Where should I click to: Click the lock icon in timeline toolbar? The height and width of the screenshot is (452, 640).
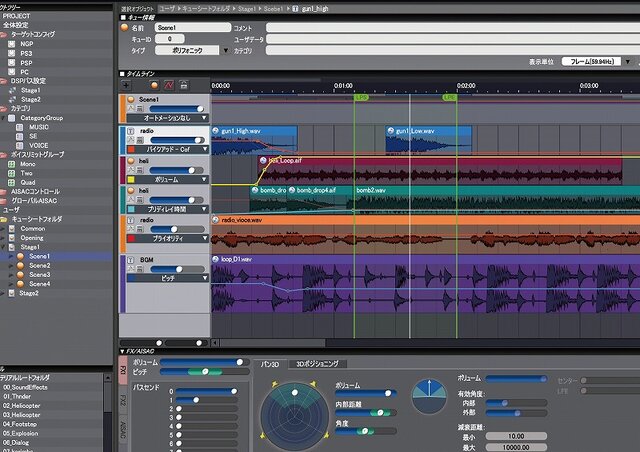click(x=184, y=85)
